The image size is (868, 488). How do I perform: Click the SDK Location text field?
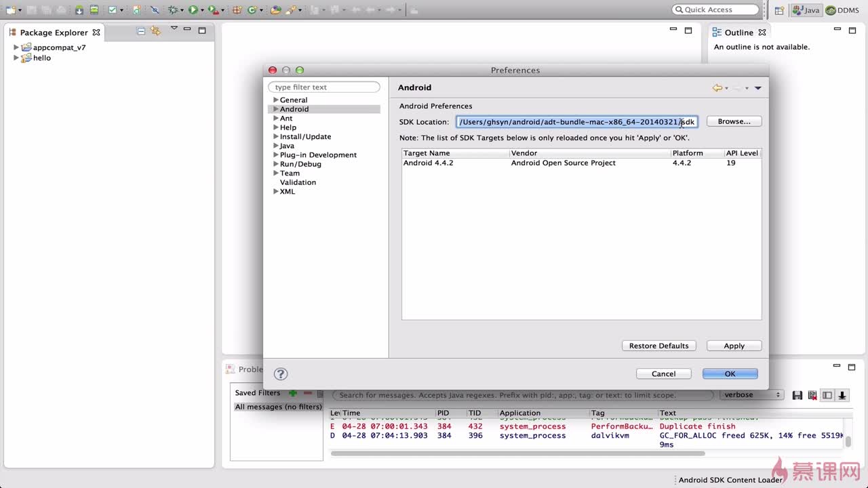click(x=576, y=122)
